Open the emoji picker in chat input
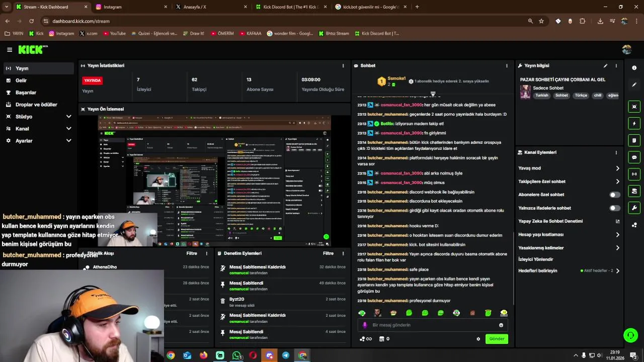 click(501, 325)
